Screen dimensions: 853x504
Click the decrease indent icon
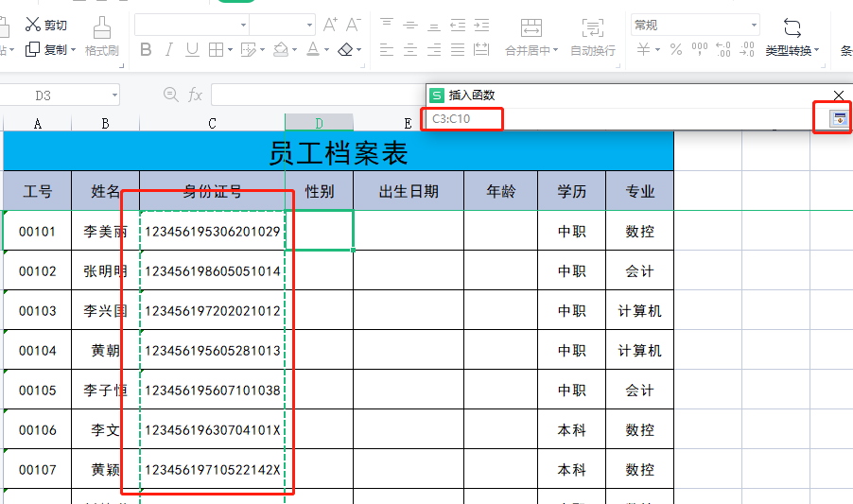click(x=458, y=25)
